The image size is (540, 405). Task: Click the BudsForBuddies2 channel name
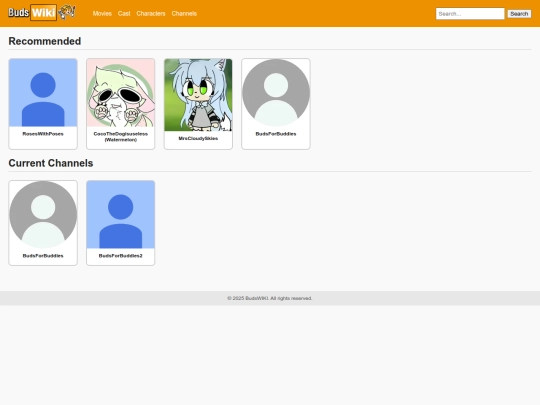click(x=121, y=256)
